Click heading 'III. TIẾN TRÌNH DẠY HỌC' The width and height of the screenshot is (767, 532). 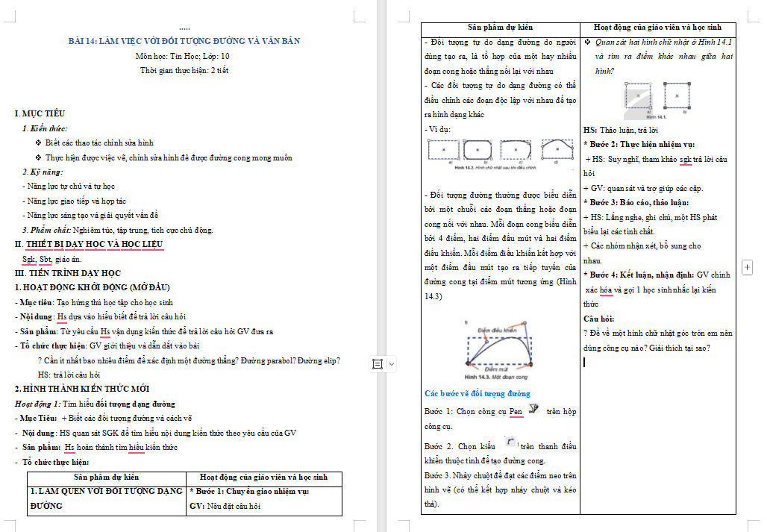pyautogui.click(x=67, y=273)
